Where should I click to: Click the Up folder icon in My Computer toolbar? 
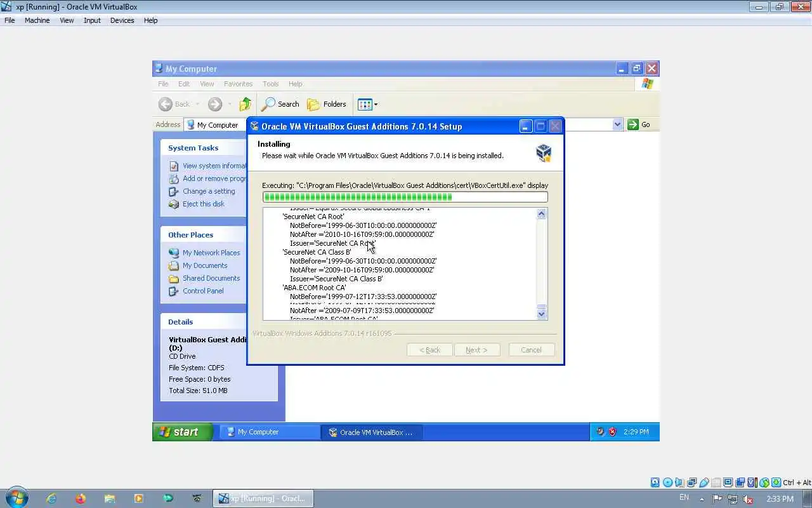point(246,104)
